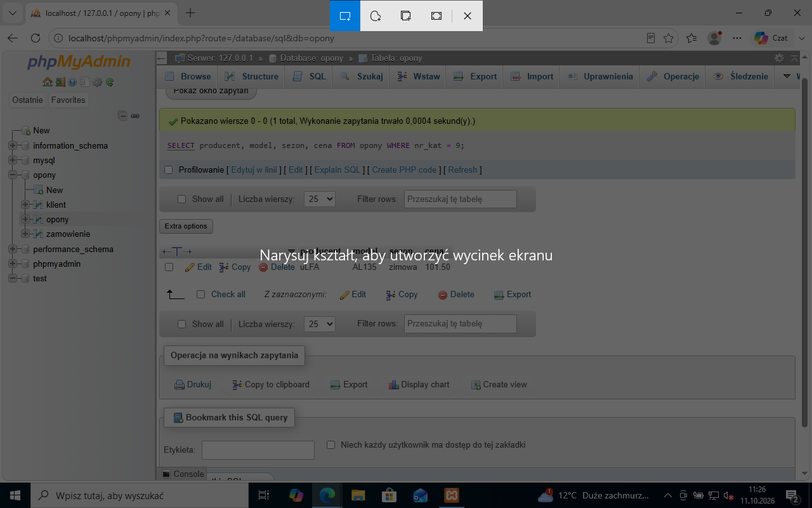The width and height of the screenshot is (812, 508).
Task: Open phpMyAdmin documentation help icon
Action: point(72,82)
